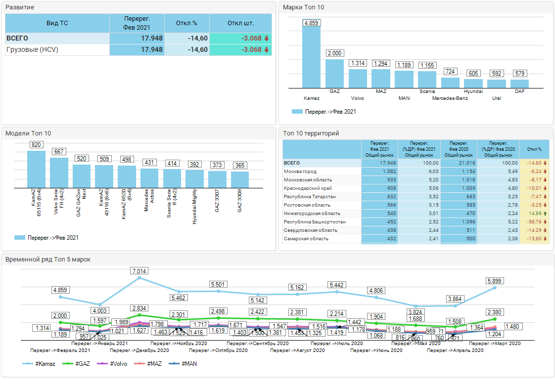Click the #MAN legend marker
The width and height of the screenshot is (555, 392).
tap(175, 364)
